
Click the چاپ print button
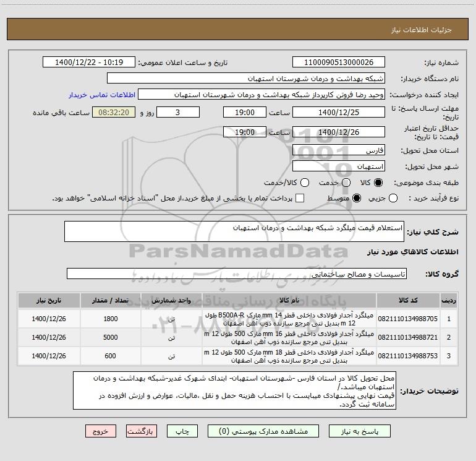point(182,431)
